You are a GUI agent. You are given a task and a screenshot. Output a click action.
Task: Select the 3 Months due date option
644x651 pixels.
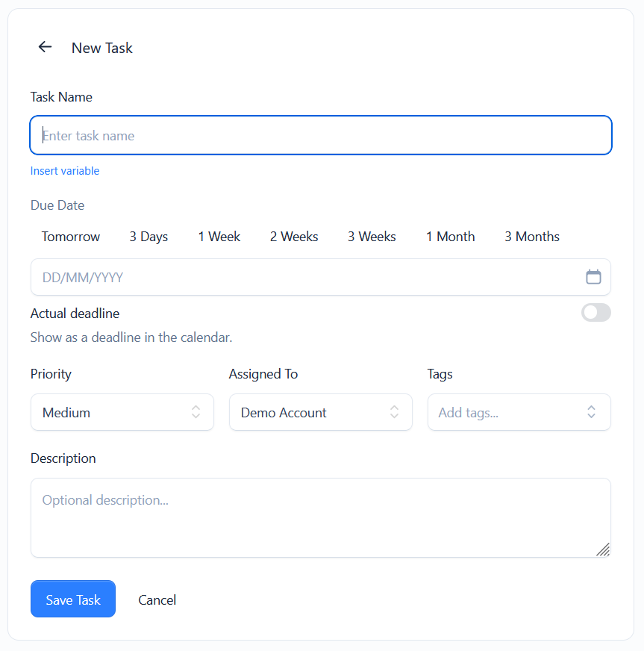[x=531, y=236]
